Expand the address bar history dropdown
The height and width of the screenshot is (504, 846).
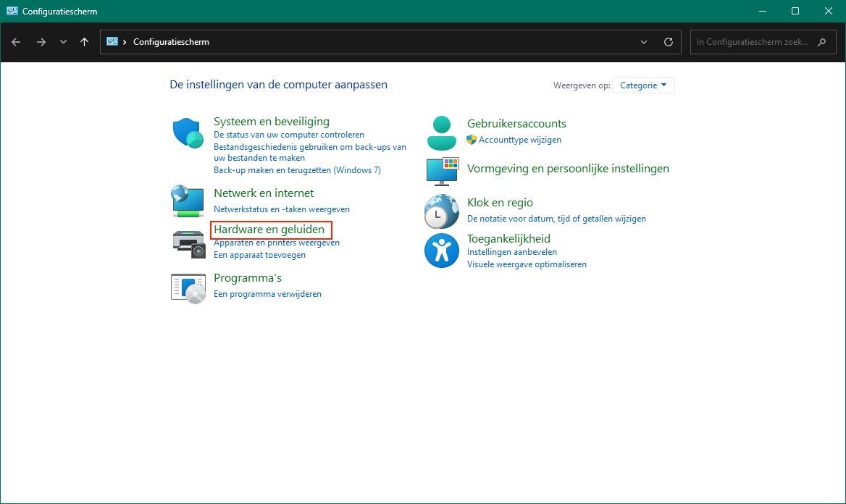(644, 42)
